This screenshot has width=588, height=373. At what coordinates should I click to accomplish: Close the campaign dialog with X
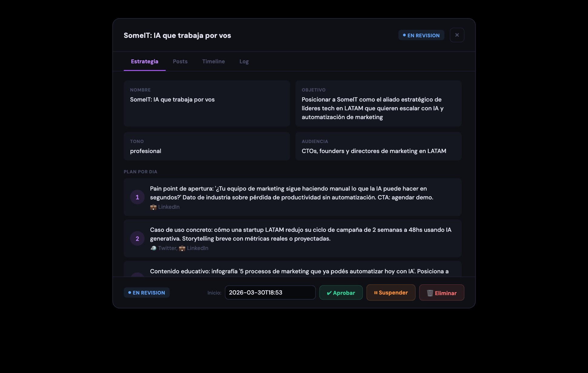(x=457, y=35)
